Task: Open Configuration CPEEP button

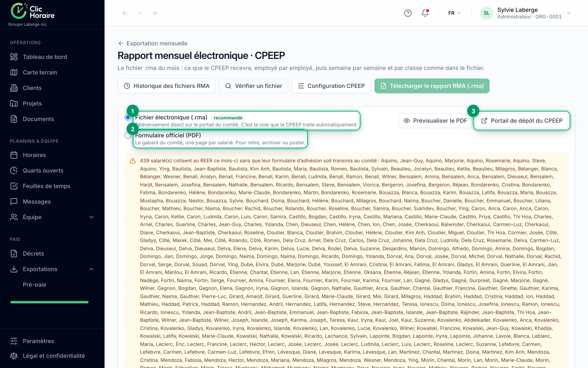Action: point(331,86)
